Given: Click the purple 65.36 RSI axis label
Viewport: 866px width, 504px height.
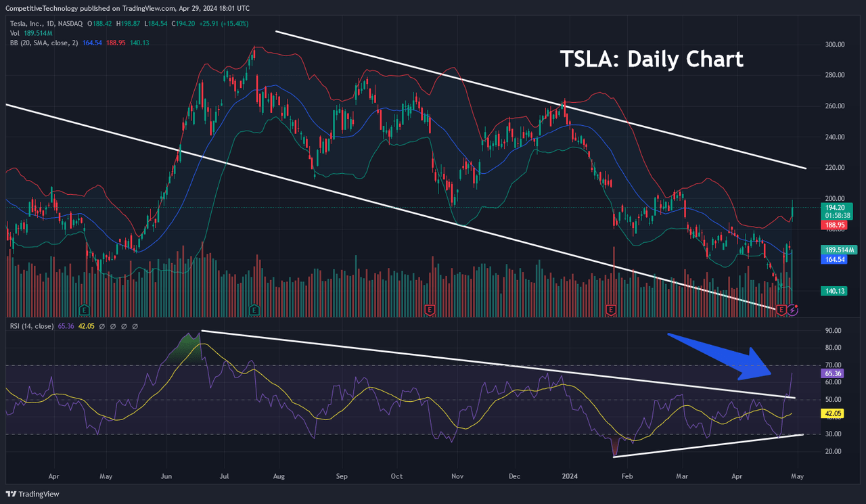Looking at the screenshot, I should coord(834,373).
